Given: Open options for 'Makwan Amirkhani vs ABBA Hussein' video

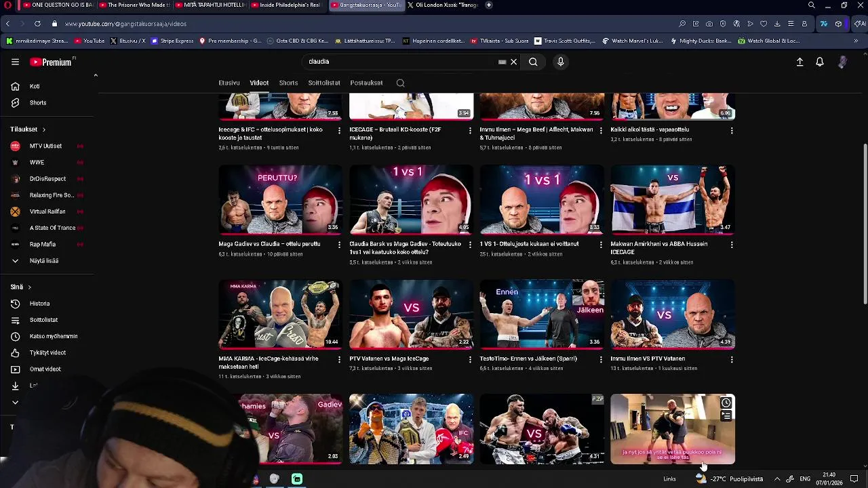Looking at the screenshot, I should 731,245.
